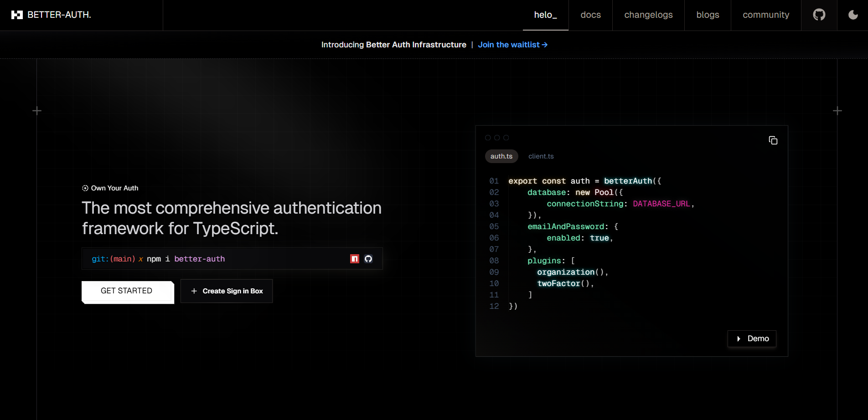
Task: Click the Better-Auth logo icon
Action: pos(16,15)
